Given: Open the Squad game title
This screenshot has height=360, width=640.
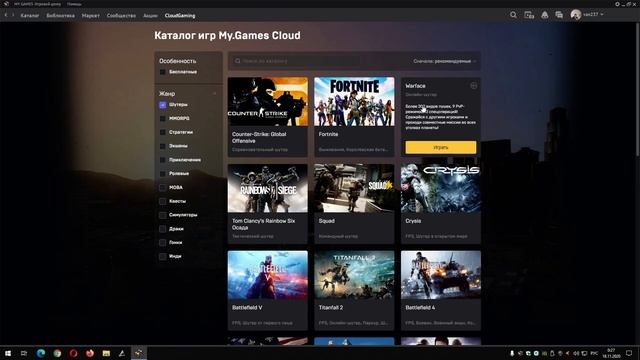Looking at the screenshot, I should pyautogui.click(x=327, y=221).
